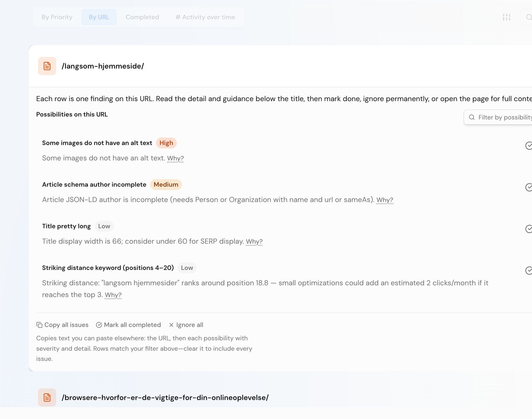Image resolution: width=532 pixels, height=419 pixels.
Task: Click the page icon beside /browsere-hvorfor-er-de-vigtige URL
Action: (x=47, y=397)
